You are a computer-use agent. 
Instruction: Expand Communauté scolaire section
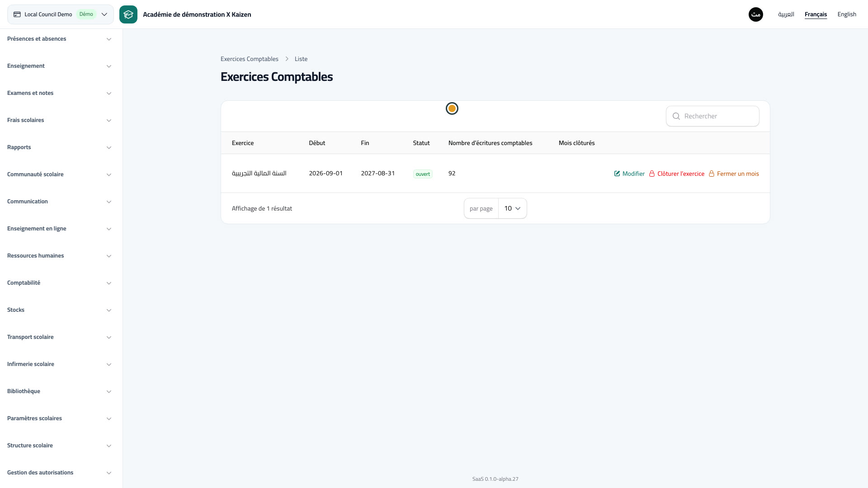point(59,174)
